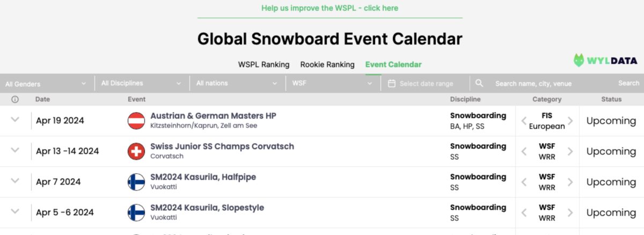Screen dimensions: 644x235
Task: Open the All nations dropdown
Action: click(237, 83)
